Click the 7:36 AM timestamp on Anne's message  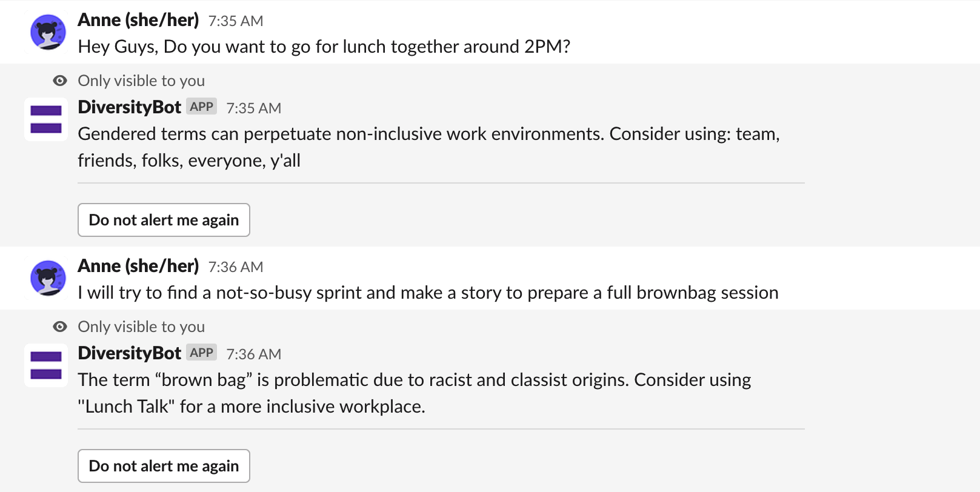236,267
